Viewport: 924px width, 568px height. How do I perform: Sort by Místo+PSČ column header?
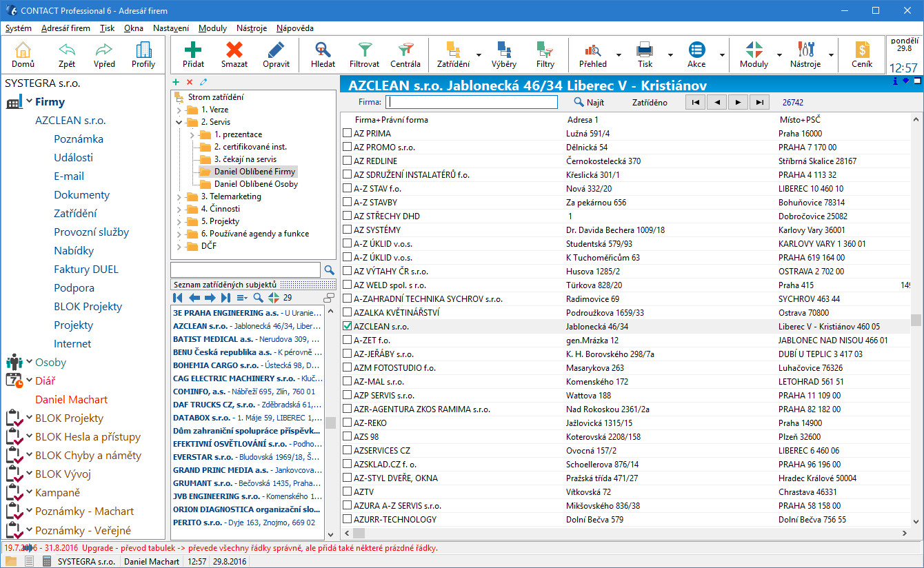(x=800, y=119)
